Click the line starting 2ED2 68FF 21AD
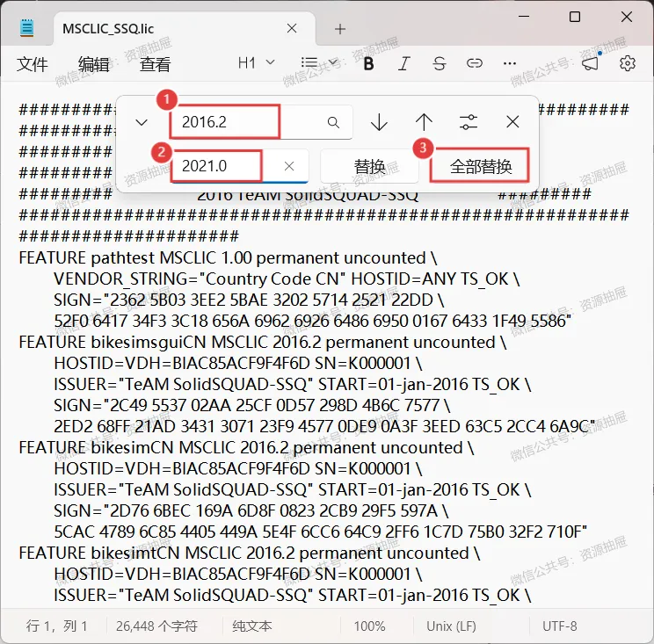The image size is (654, 644). click(x=324, y=426)
